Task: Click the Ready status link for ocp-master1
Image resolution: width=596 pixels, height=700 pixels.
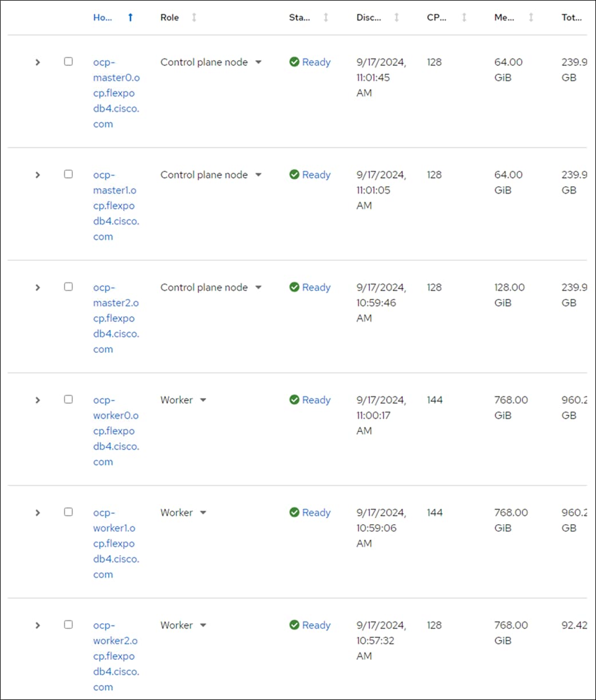Action: coord(316,175)
